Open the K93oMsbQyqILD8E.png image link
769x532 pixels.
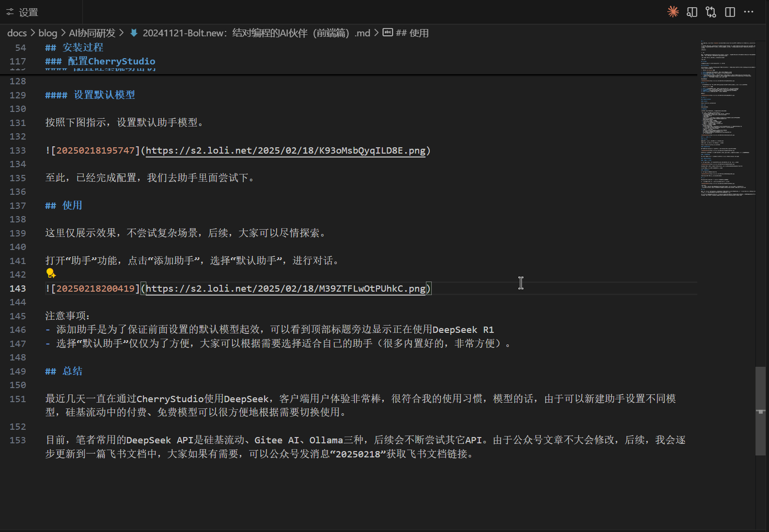[285, 151]
